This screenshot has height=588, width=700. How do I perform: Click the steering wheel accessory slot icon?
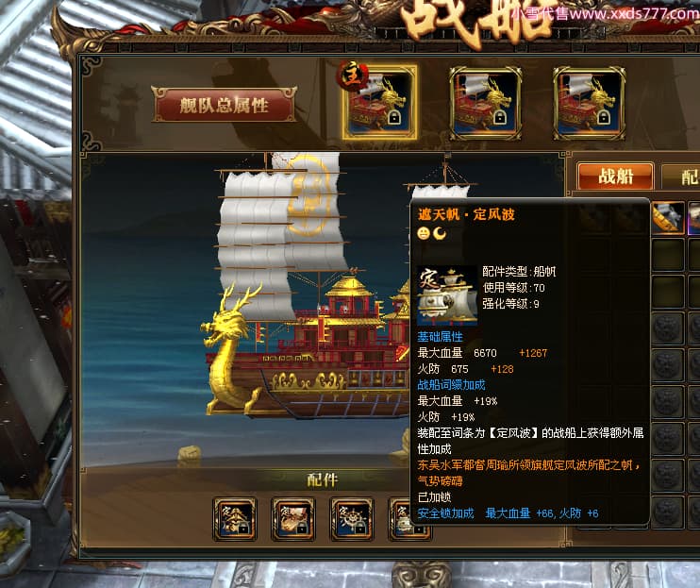click(351, 519)
